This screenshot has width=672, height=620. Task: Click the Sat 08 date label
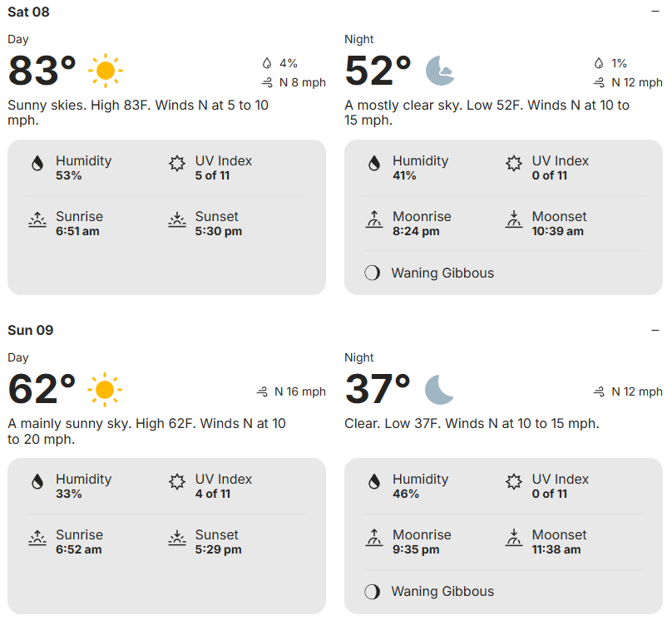(28, 12)
